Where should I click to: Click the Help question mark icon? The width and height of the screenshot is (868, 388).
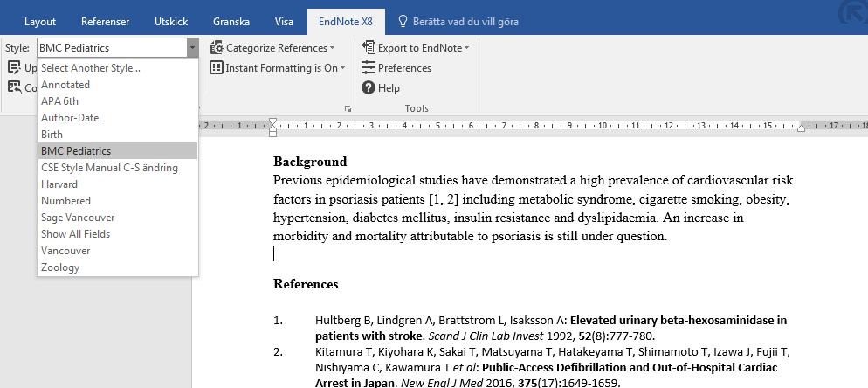369,87
